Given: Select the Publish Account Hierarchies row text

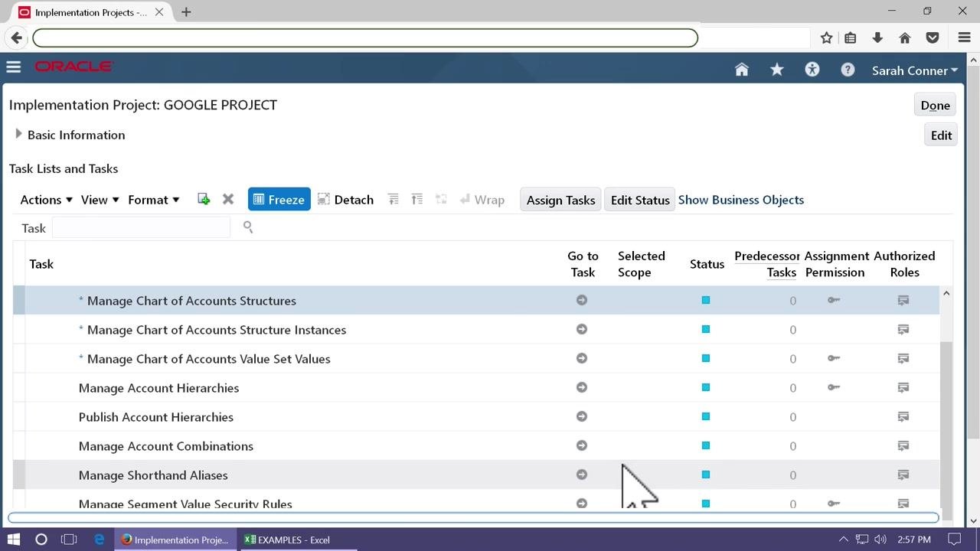Looking at the screenshot, I should pyautogui.click(x=155, y=417).
